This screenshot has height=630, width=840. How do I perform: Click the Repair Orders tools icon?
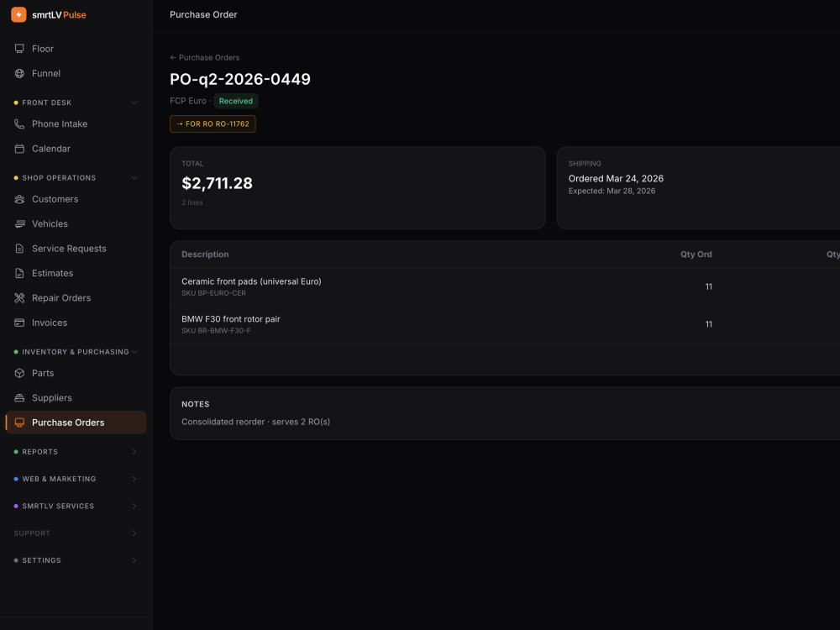19,297
